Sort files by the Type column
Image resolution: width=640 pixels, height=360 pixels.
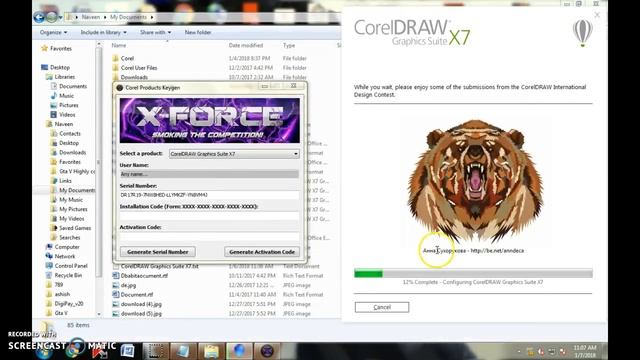[289, 45]
